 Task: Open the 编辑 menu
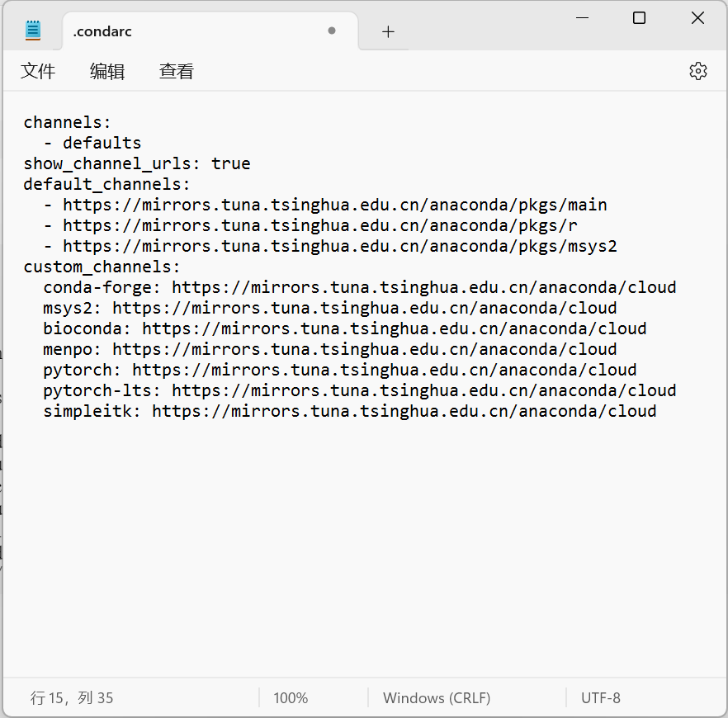(x=107, y=72)
